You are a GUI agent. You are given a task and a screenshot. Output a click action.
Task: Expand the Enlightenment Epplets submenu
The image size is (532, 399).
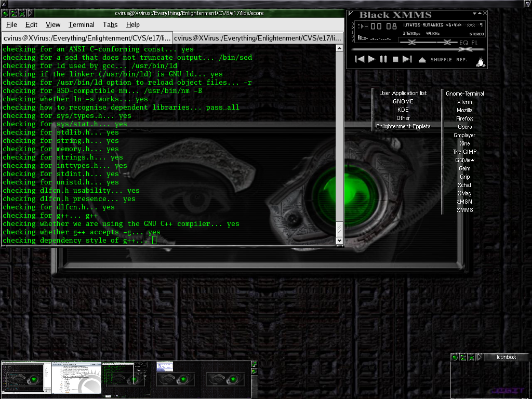pos(403,126)
